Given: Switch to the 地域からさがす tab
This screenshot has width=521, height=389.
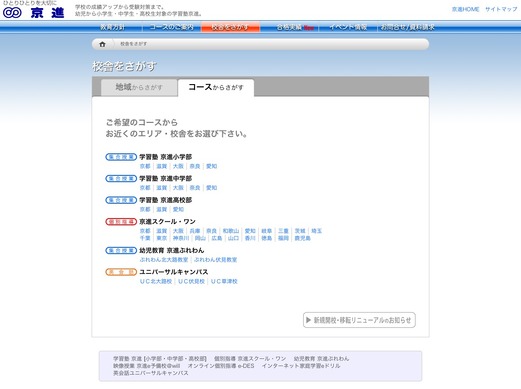Looking at the screenshot, I should tap(139, 87).
